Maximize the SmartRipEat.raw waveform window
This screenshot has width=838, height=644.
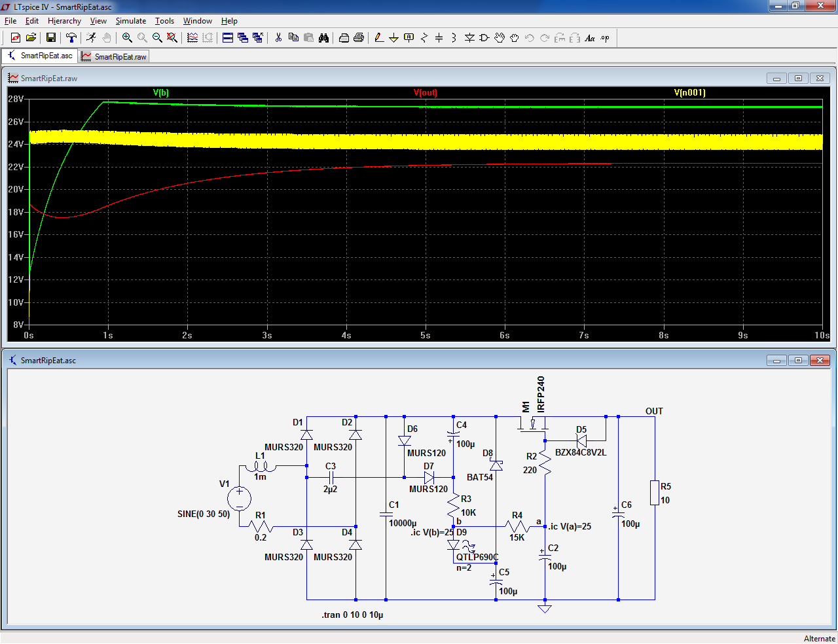pyautogui.click(x=798, y=79)
